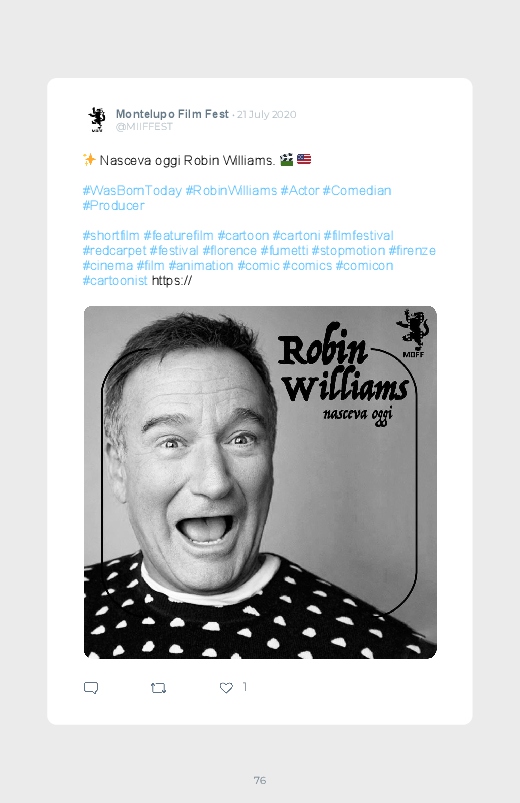Open the 21 July 2020 timestamp
This screenshot has height=803, width=520.
coord(266,115)
